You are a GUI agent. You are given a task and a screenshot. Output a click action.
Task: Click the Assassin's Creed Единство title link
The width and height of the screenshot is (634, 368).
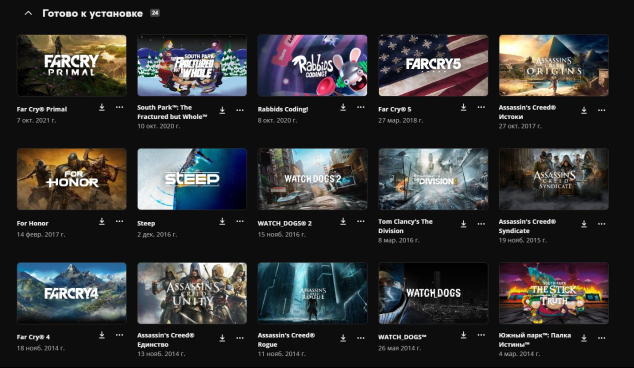click(x=166, y=340)
